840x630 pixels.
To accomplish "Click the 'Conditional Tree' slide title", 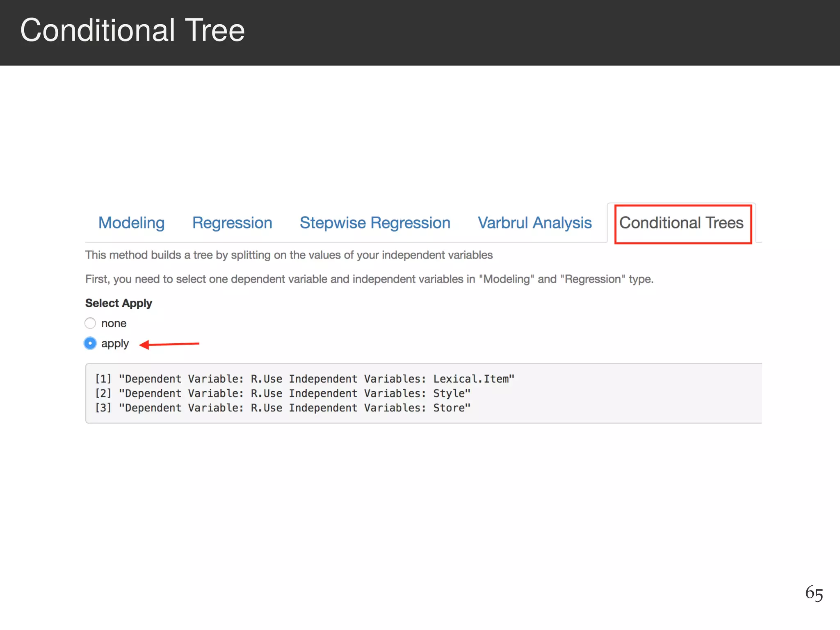I will coord(132,30).
